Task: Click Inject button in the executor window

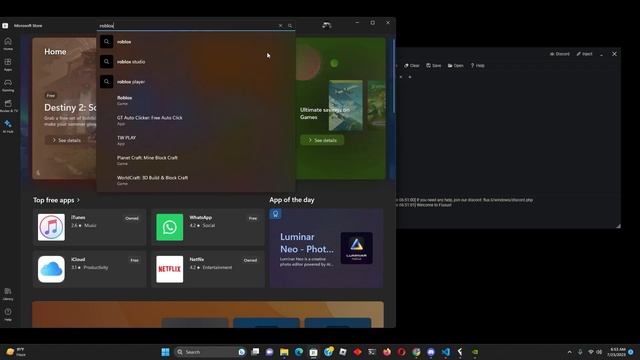Action: [x=584, y=54]
